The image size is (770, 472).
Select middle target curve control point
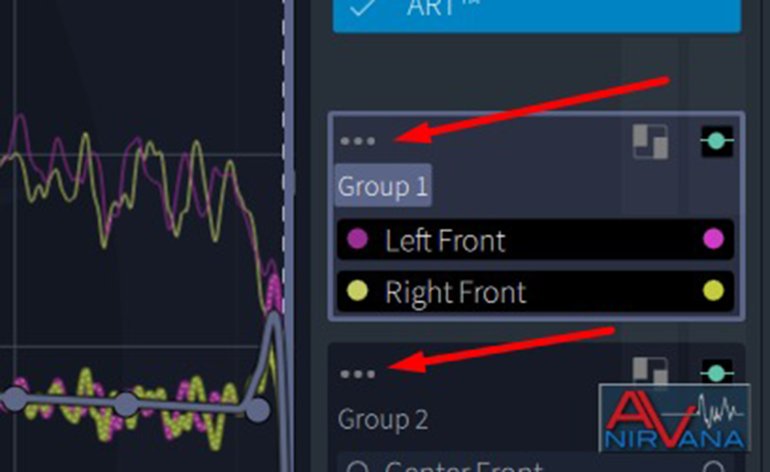(x=127, y=405)
